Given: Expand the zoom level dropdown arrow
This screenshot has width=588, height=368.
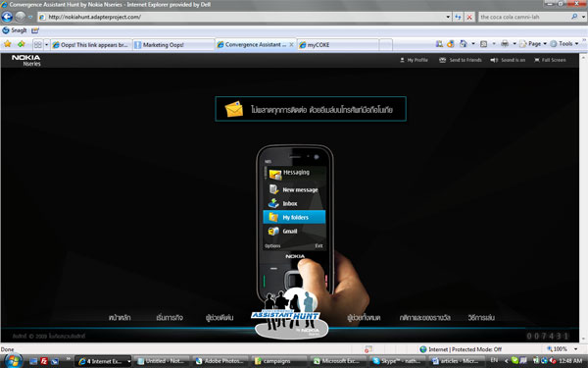Looking at the screenshot, I should click(576, 349).
